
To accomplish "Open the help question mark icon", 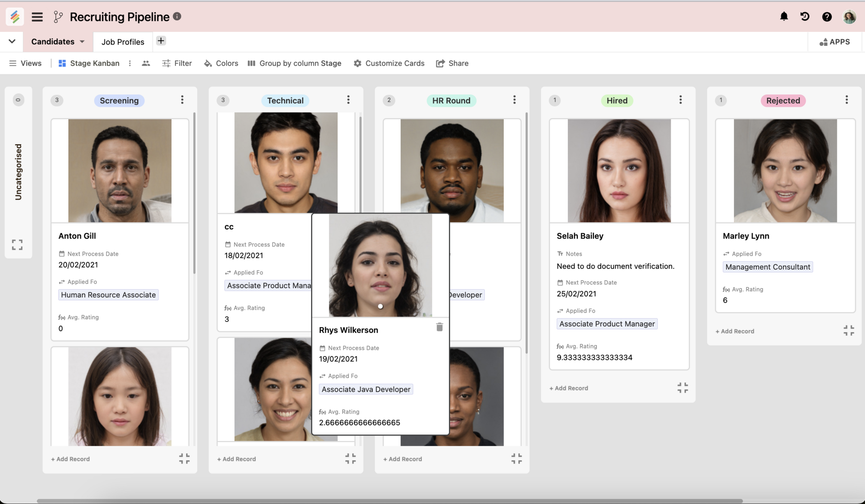I will pos(827,16).
